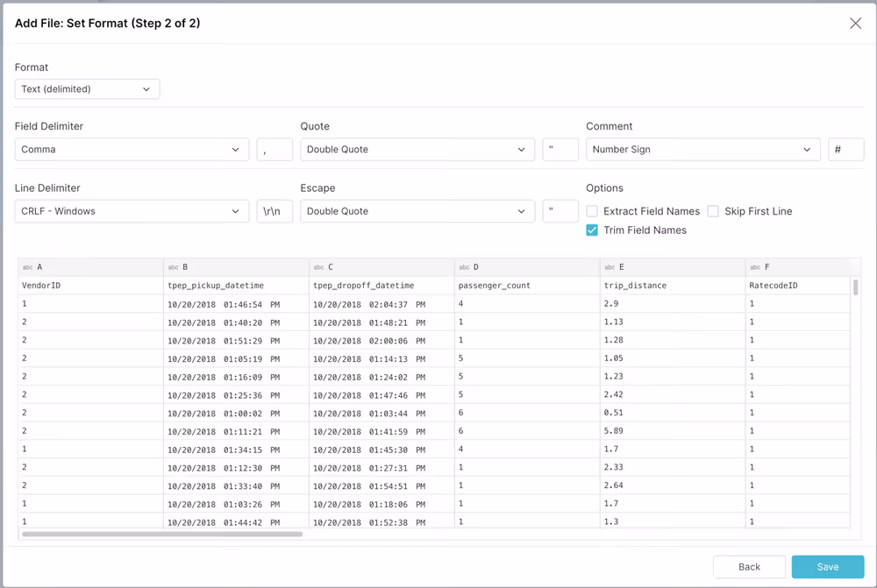Open the Line Delimiter CRLF - Windows dropdown

coord(132,211)
